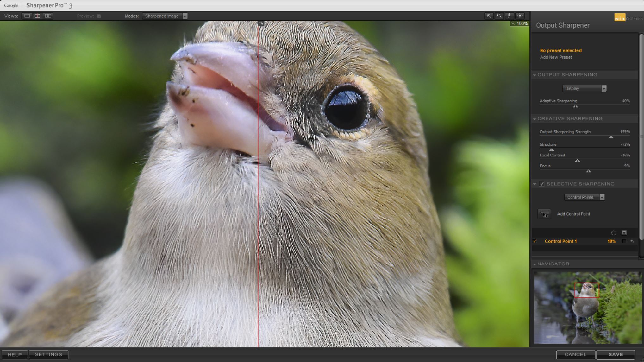Click the Add New Preset link
The width and height of the screenshot is (644, 362).
(556, 57)
